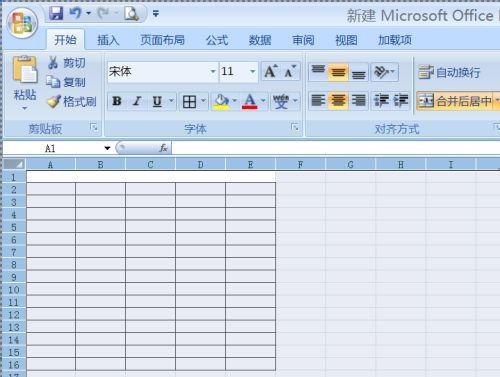Open fill color palette arrow

tap(234, 100)
